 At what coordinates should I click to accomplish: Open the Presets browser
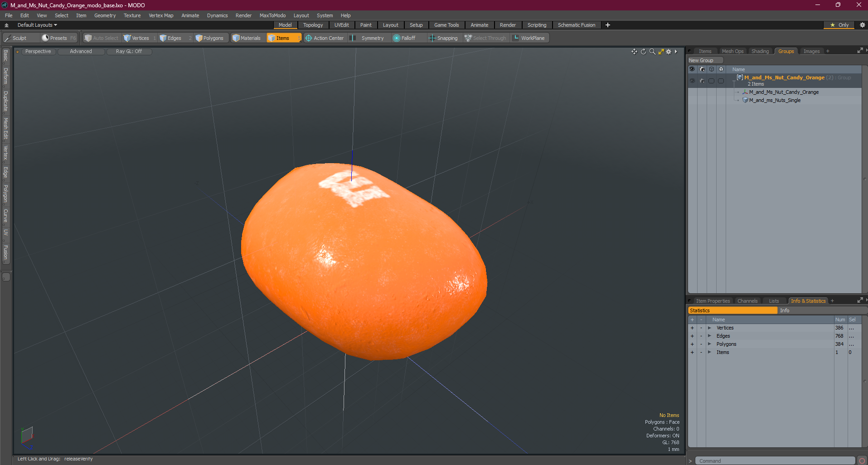click(58, 38)
